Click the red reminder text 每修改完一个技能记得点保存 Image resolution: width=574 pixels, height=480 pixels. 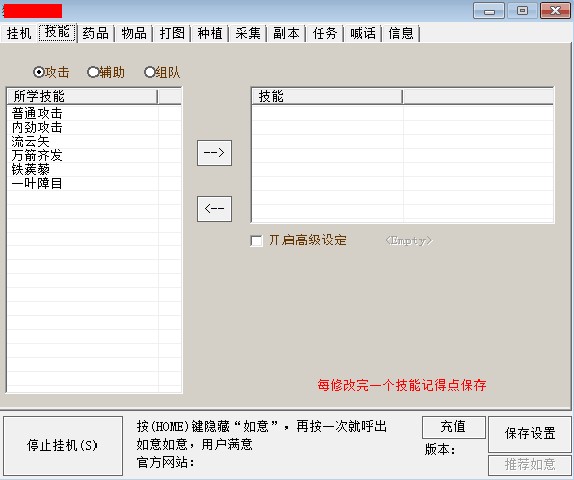click(x=402, y=385)
